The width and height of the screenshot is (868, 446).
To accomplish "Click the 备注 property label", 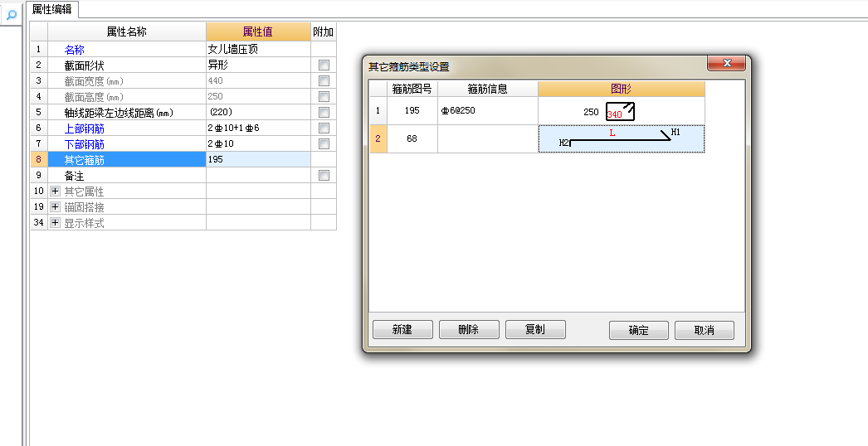I will (x=74, y=176).
